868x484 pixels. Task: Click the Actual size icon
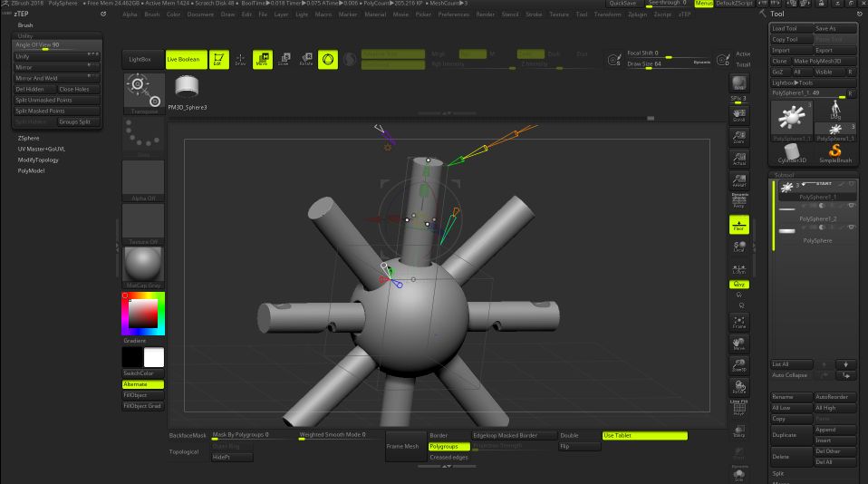[739, 159]
